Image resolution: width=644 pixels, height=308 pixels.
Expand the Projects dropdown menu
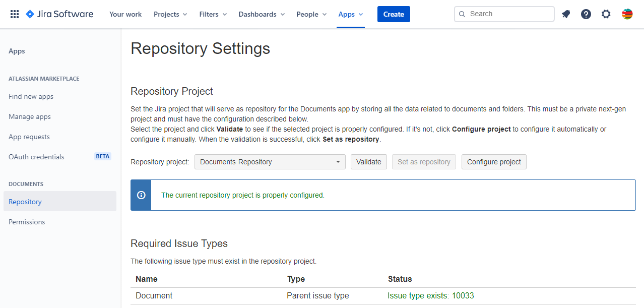(x=170, y=14)
